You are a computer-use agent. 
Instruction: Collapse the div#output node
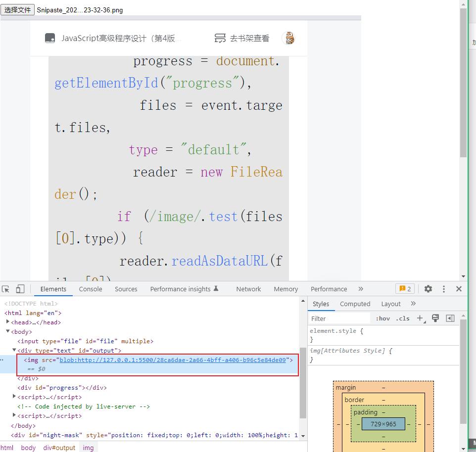[14, 350]
